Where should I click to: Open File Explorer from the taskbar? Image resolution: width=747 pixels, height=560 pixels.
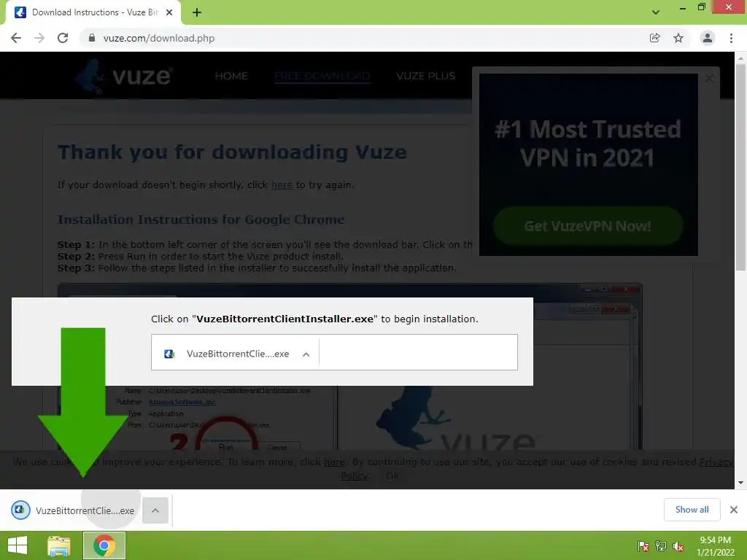pos(59,545)
